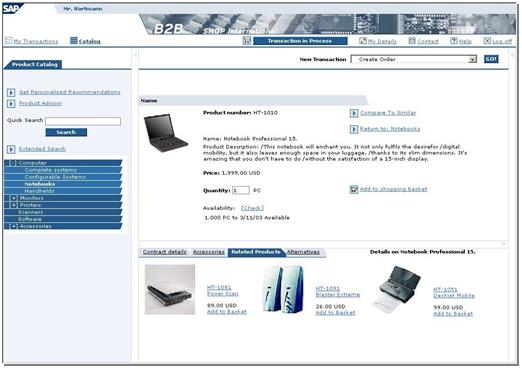
Task: Focus the Quick Search text field
Action: tap(83, 121)
